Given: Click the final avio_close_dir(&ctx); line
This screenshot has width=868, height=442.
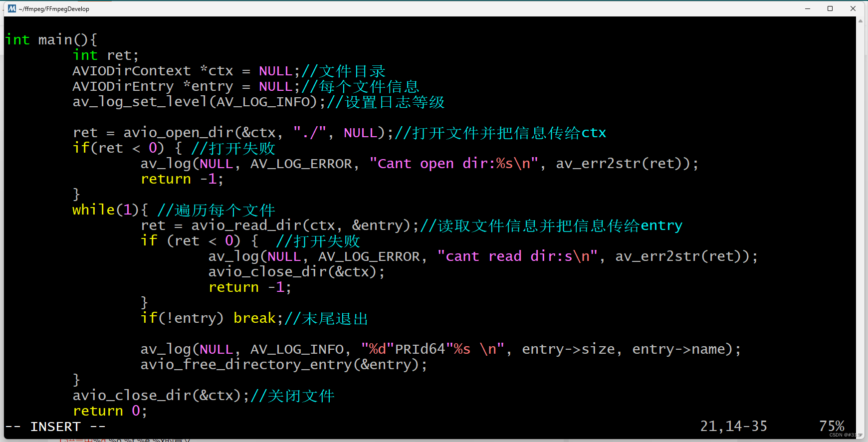Looking at the screenshot, I should 161,396.
